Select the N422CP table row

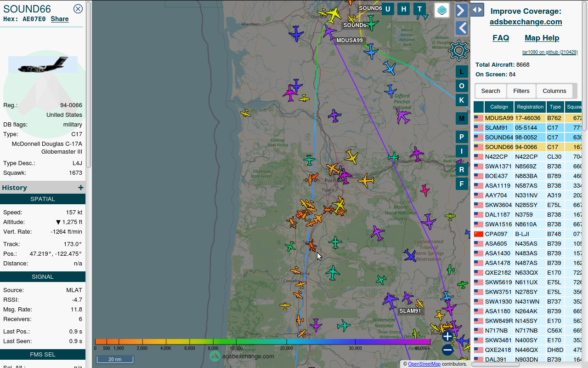[x=527, y=156]
